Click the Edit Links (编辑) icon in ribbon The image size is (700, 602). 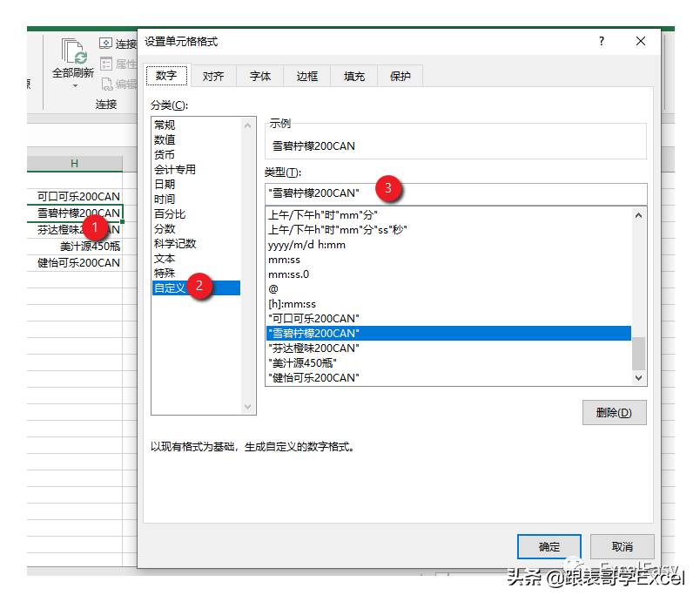point(107,84)
